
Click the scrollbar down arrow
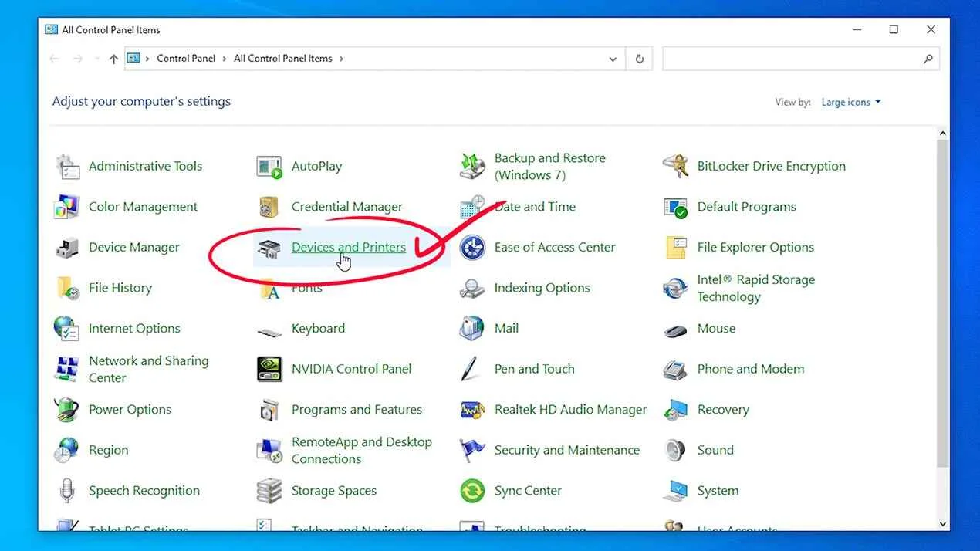point(942,523)
